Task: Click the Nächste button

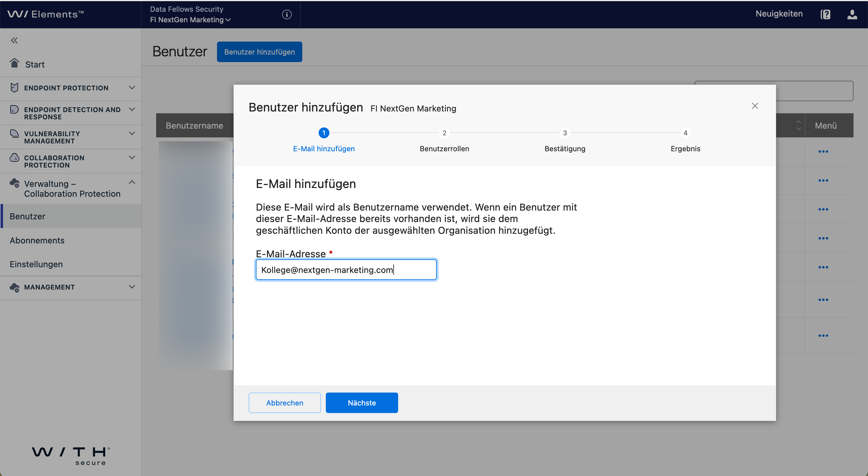Action: (x=362, y=403)
